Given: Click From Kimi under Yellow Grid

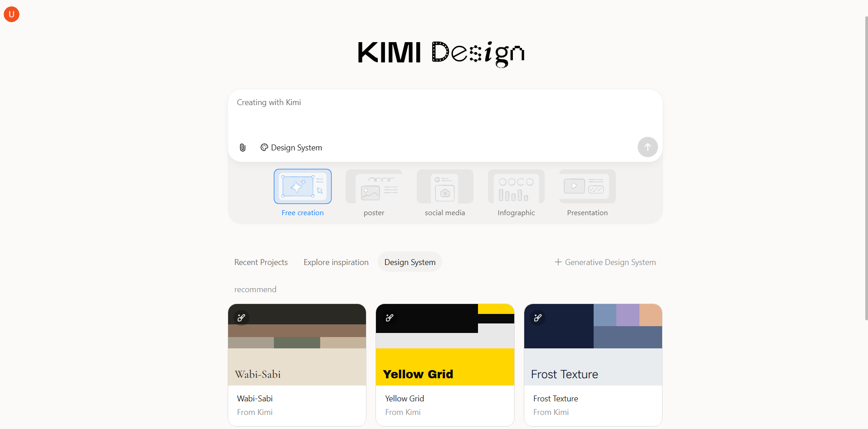Looking at the screenshot, I should tap(403, 412).
